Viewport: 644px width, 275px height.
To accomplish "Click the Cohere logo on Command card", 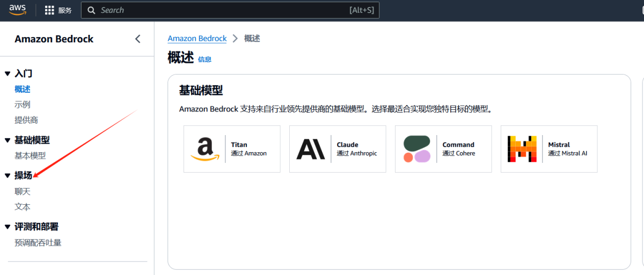I will [417, 149].
